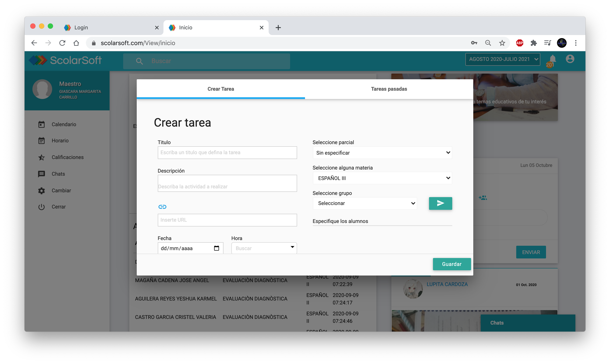610x364 pixels.
Task: Reload the page with the refresh icon
Action: pos(62,43)
